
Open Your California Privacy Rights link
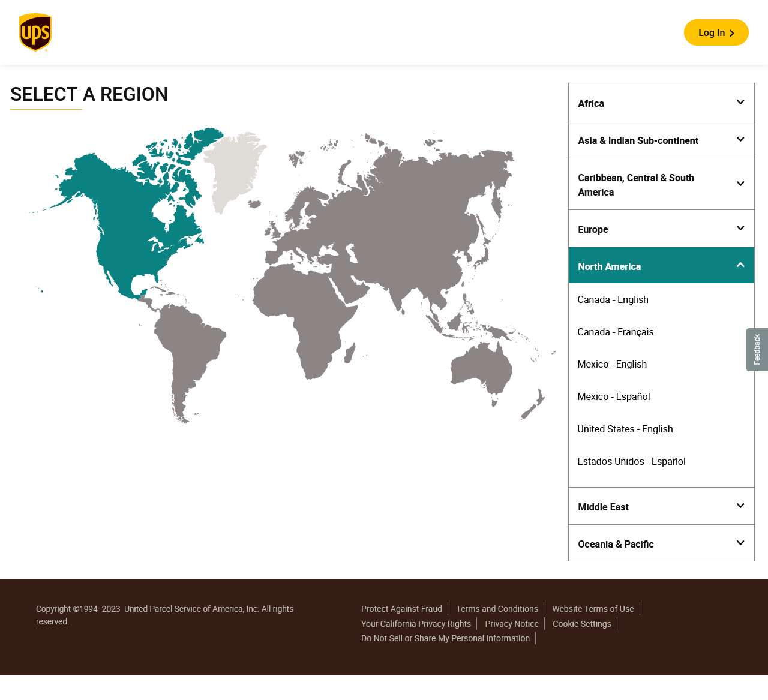[x=416, y=624]
